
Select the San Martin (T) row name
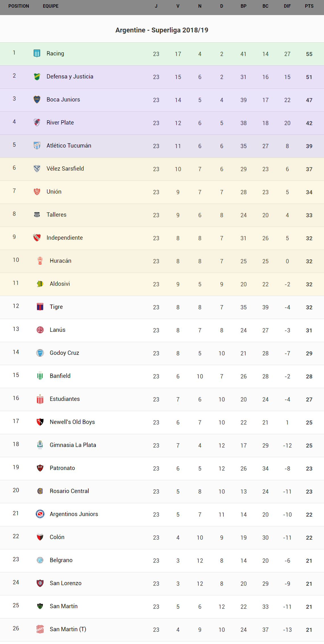pyautogui.click(x=68, y=629)
